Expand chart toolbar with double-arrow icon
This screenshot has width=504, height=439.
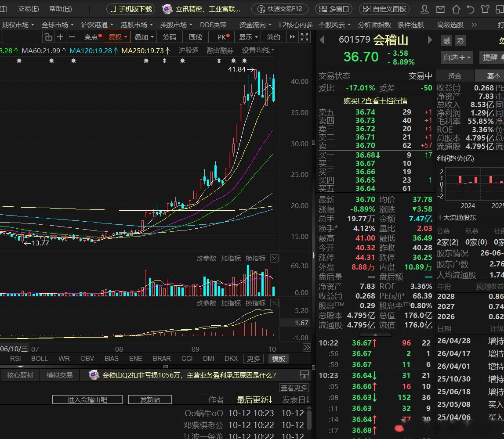[x=292, y=37]
